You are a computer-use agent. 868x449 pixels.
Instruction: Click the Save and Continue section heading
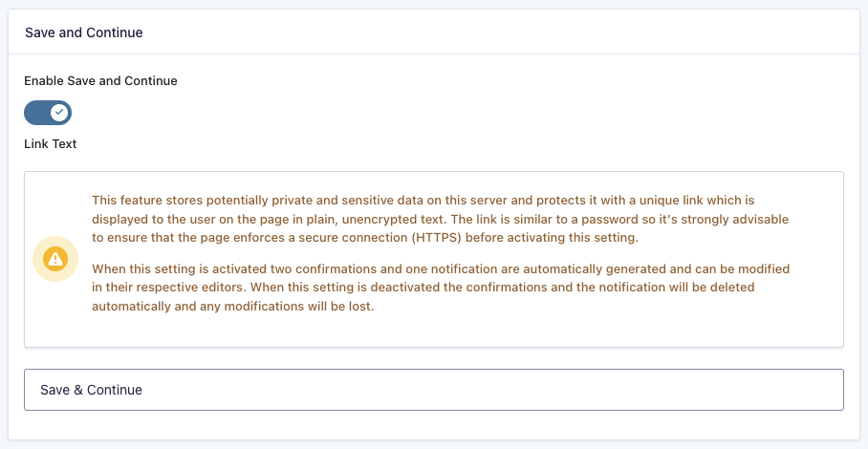pyautogui.click(x=84, y=32)
